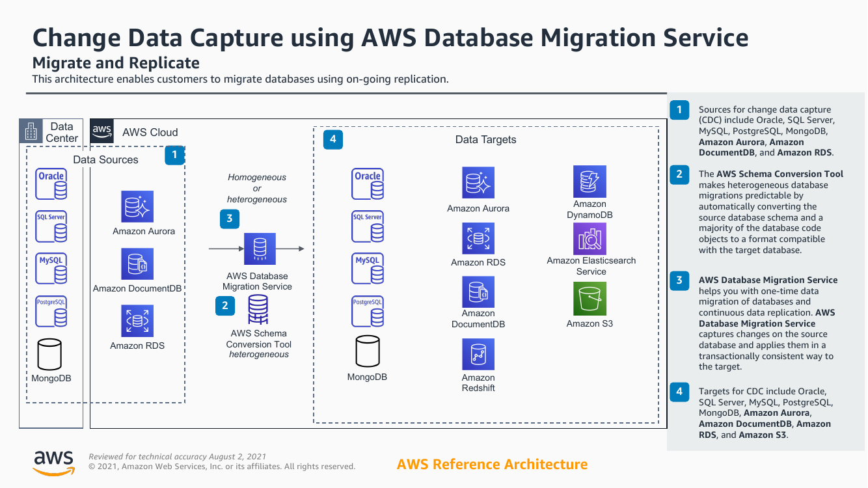Click the Amazon S3 bucket icon
868x488 pixels.
(590, 299)
